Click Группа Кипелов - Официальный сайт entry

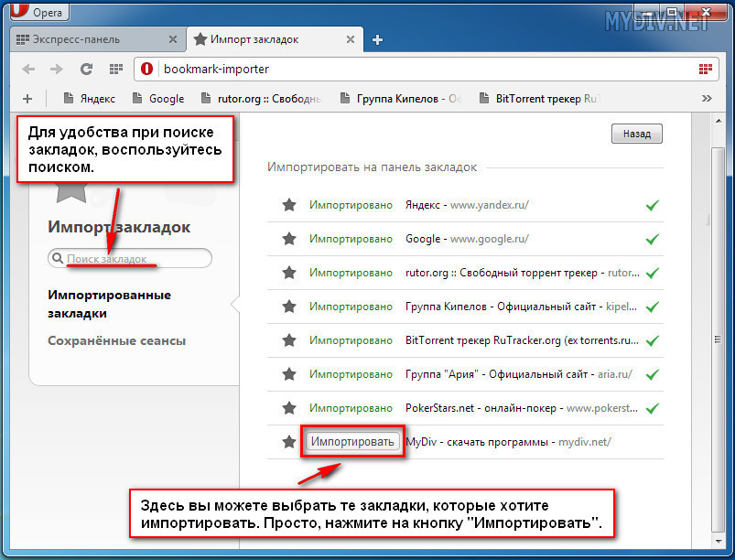[521, 307]
